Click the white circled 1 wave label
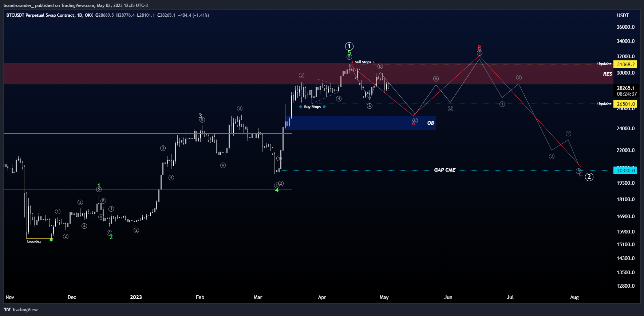Viewport: 644px width, 316px height. tap(349, 46)
